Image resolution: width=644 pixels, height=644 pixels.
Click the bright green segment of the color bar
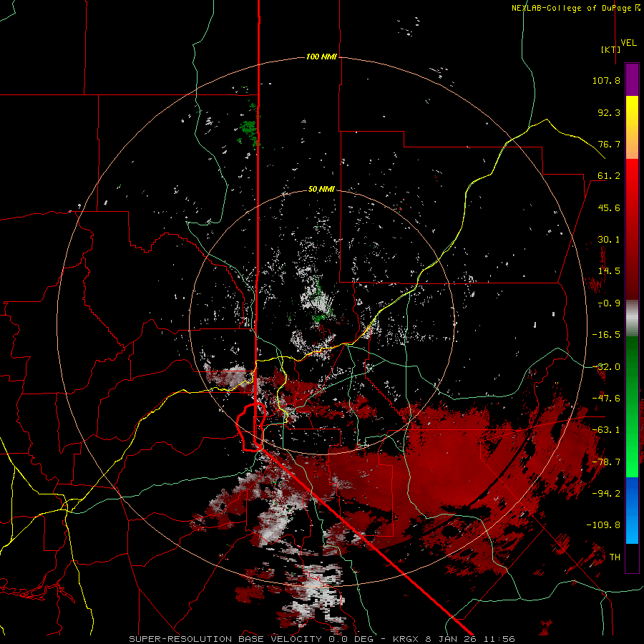coord(632,406)
